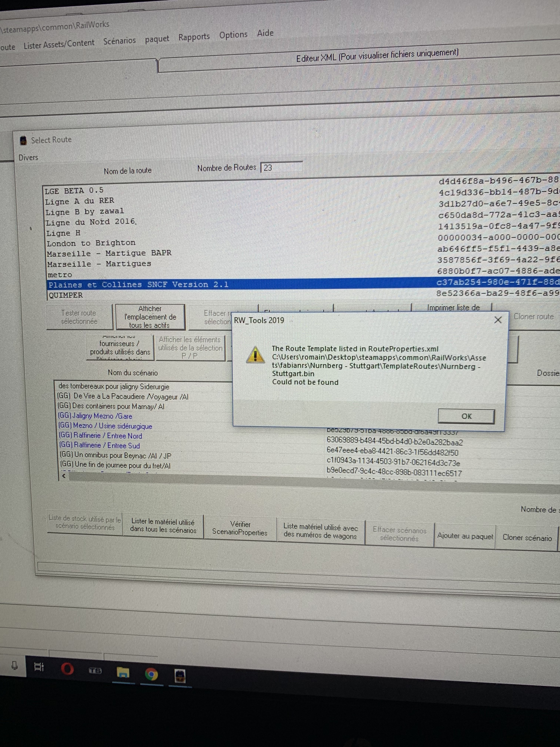
Task: Select scenario Raffinerie / Entree Sud
Action: (x=100, y=445)
